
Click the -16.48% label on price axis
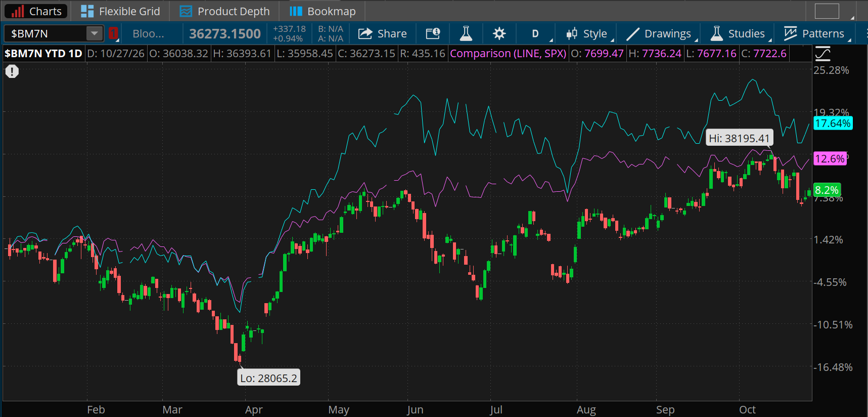[x=833, y=367]
